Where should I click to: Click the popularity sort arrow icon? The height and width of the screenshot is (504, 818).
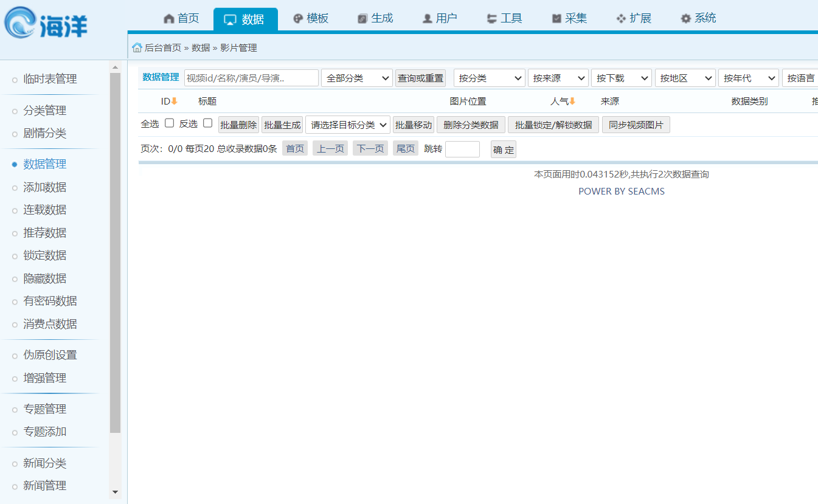click(x=572, y=102)
